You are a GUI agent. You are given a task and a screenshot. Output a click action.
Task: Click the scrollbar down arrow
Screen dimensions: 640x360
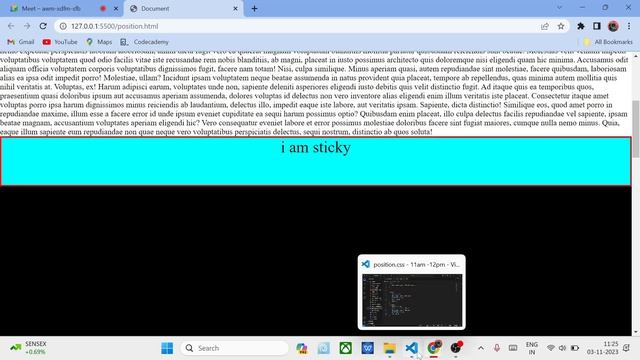(636, 332)
